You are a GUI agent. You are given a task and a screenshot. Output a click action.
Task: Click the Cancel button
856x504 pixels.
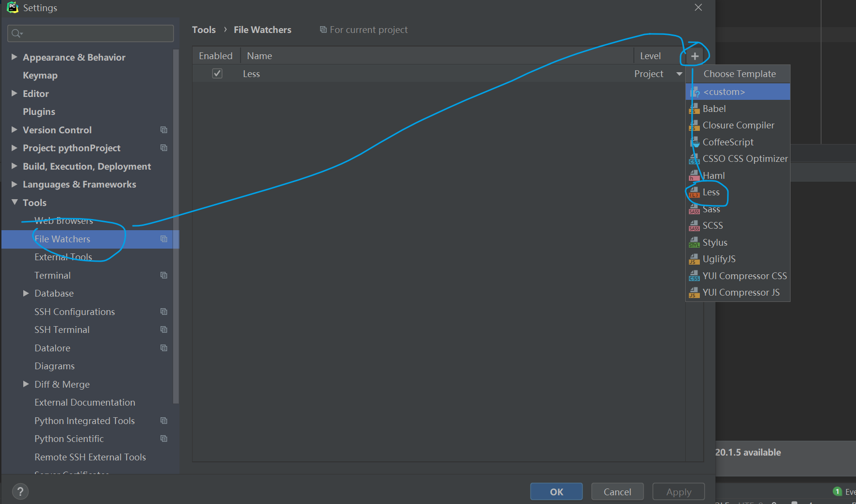[x=617, y=491]
